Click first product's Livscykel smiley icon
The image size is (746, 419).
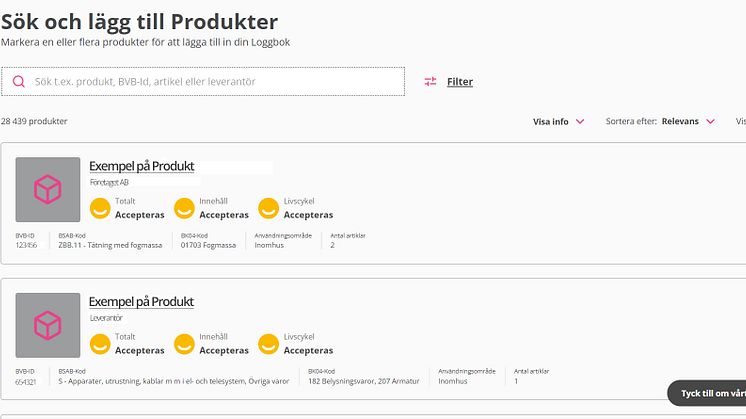click(x=268, y=208)
